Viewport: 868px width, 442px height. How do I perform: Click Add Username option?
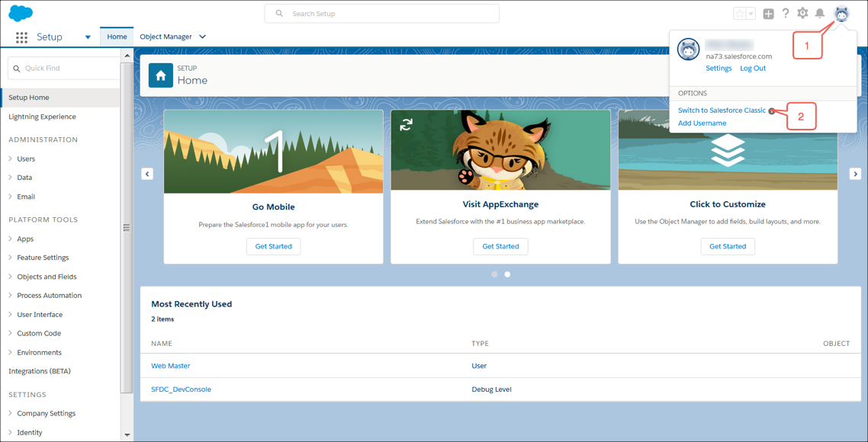click(702, 123)
